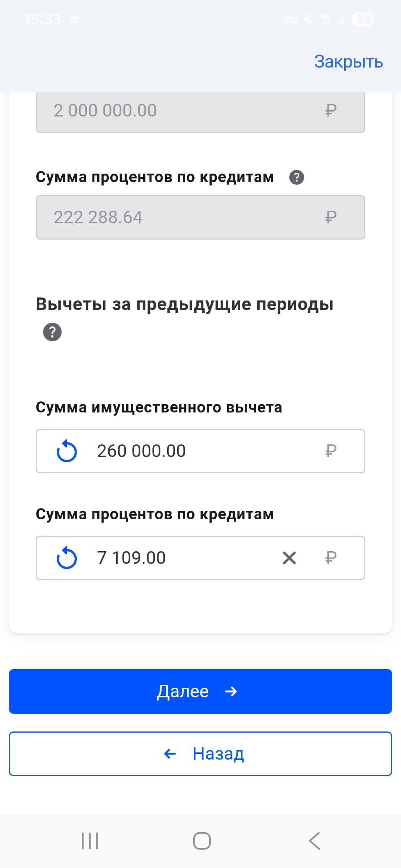Focus the 7 109.00 interest input field
This screenshot has width=401, height=868.
186,558
